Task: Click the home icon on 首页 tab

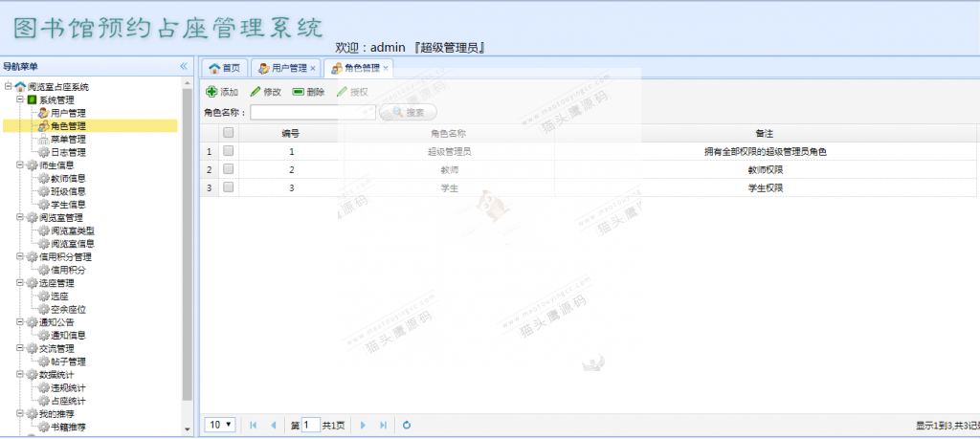Action: [214, 68]
